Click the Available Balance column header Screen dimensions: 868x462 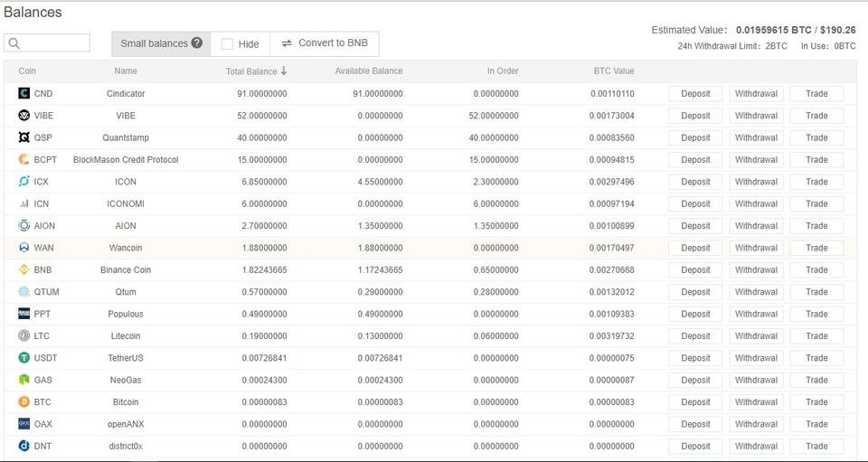click(369, 71)
